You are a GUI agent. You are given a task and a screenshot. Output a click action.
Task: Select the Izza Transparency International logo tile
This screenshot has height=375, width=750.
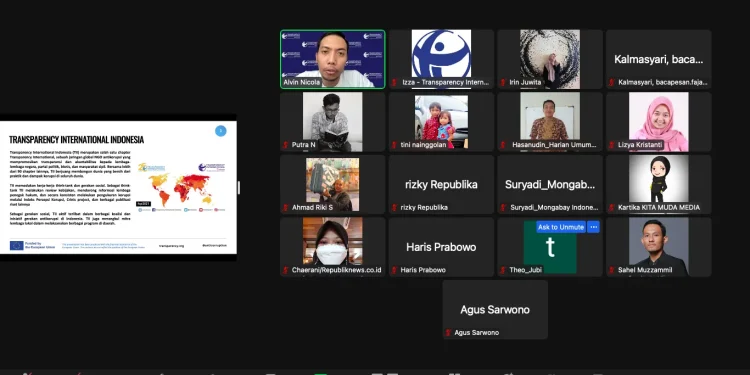pyautogui.click(x=441, y=59)
